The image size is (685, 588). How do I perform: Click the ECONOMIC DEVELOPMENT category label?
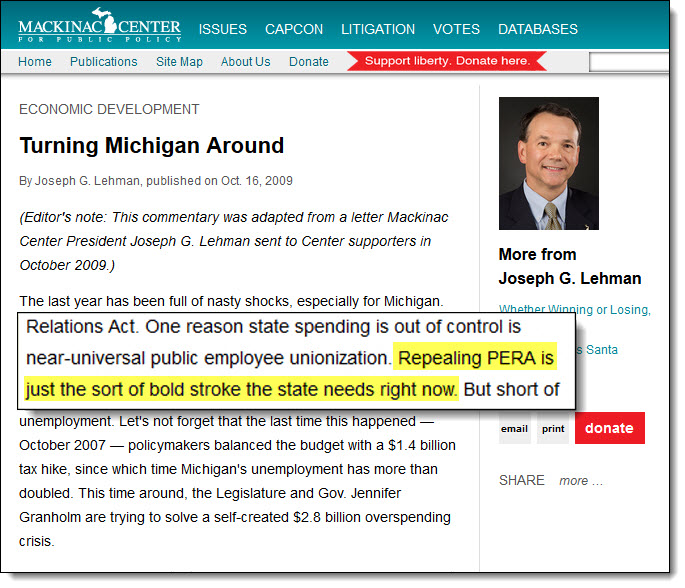pyautogui.click(x=109, y=109)
